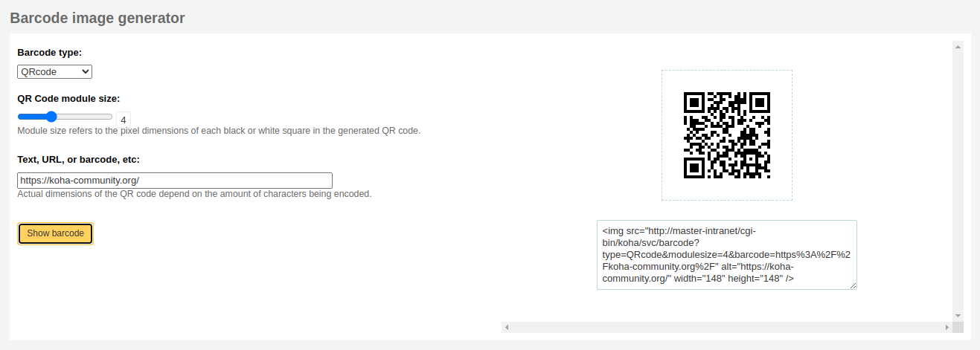Click the generated QR code image
Image resolution: width=980 pixels, height=350 pixels.
[726, 135]
